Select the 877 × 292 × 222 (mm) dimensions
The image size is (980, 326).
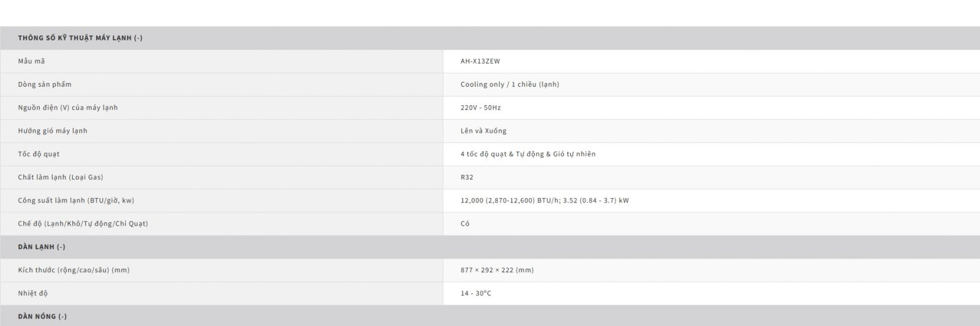pyautogui.click(x=497, y=270)
